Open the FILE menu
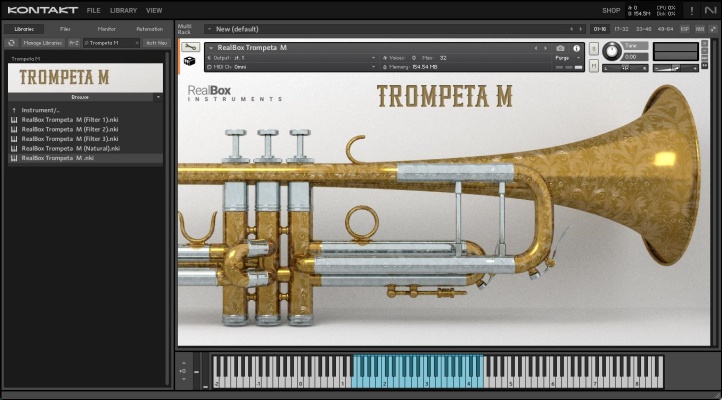 point(93,10)
